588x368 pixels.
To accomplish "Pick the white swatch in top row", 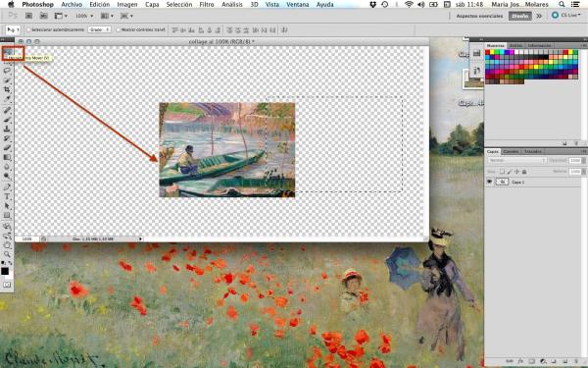I will pos(517,53).
